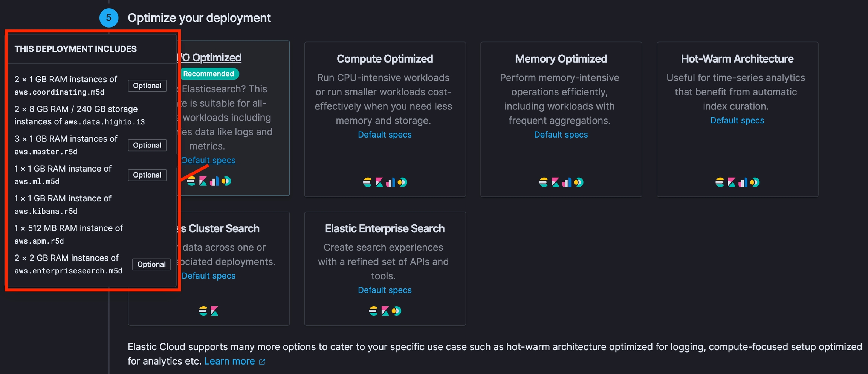Image resolution: width=868 pixels, height=374 pixels.
Task: Click Kibana icon in Cluster Search card
Action: point(214,311)
